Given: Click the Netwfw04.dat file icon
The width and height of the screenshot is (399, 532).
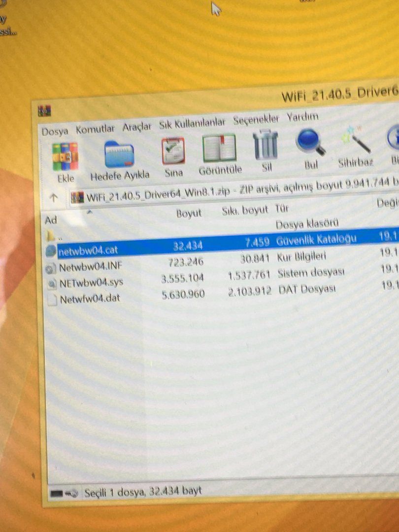Looking at the screenshot, I should tap(52, 300).
